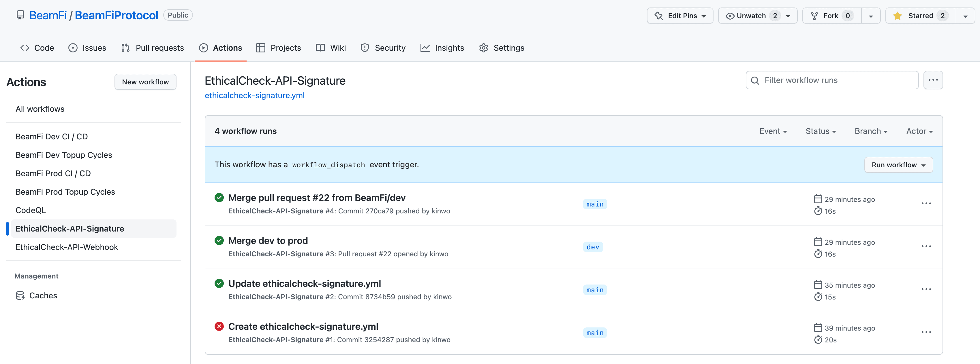Screen dimensions: 980x364
Task: Expand the three-dot menu for workflow run #4
Action: [x=927, y=204]
